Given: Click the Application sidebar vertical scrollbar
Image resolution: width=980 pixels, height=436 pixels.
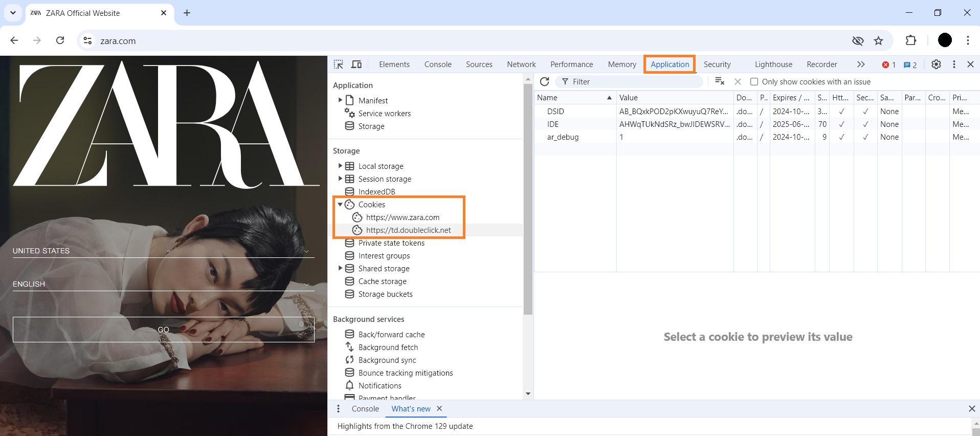Looking at the screenshot, I should (x=528, y=200).
